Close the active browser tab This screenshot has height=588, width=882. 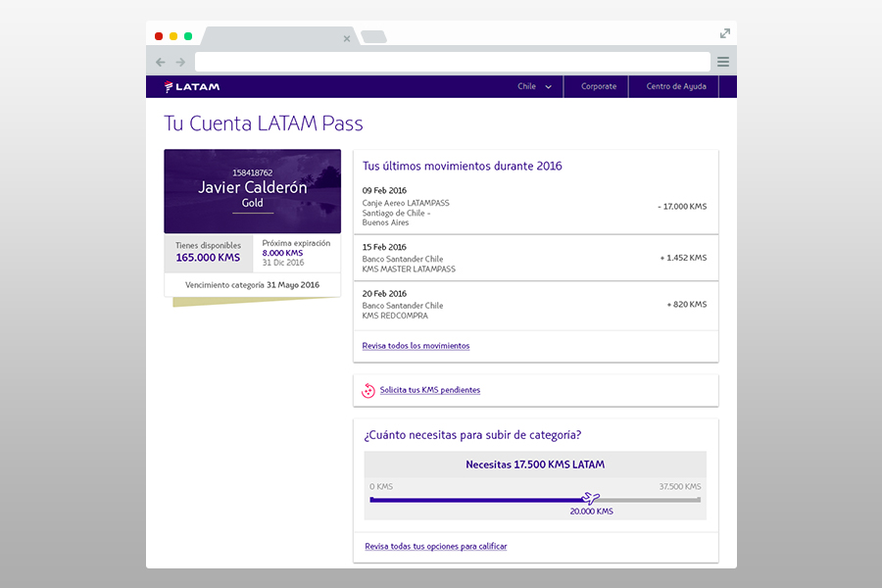click(x=347, y=39)
